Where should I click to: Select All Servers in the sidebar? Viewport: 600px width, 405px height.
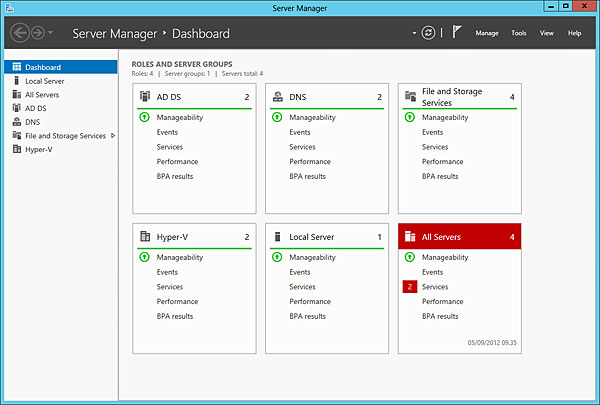pos(61,95)
